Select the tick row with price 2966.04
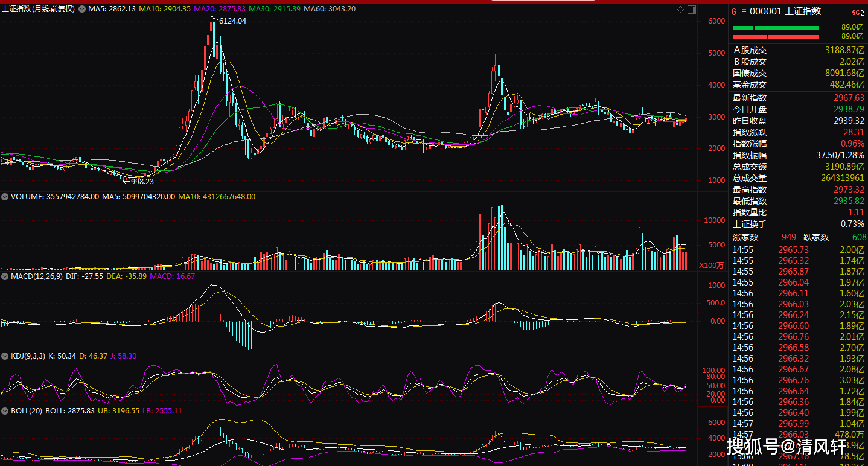 [798, 282]
